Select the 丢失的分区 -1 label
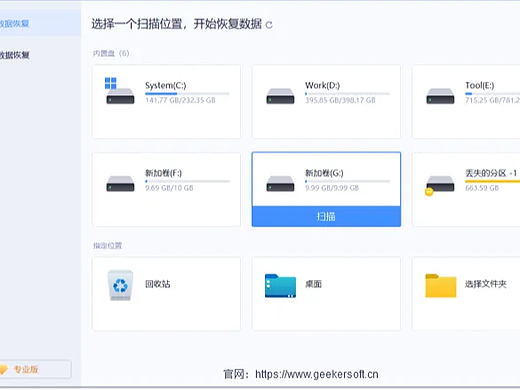Image resolution: width=520 pixels, height=390 pixels. (491, 173)
